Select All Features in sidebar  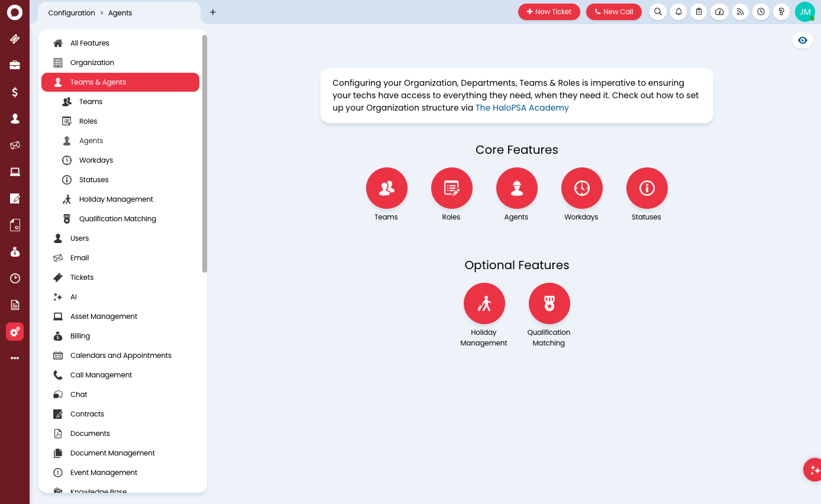[x=120, y=43]
